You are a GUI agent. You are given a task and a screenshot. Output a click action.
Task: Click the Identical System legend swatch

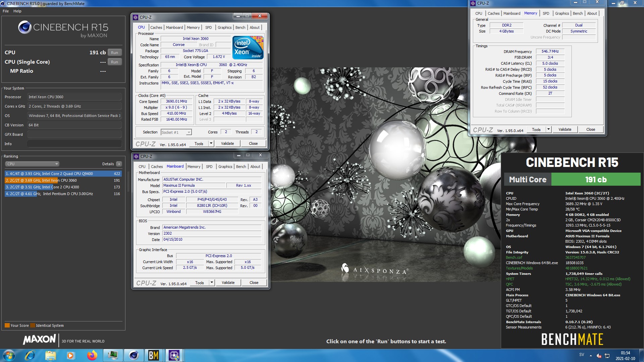click(x=33, y=325)
